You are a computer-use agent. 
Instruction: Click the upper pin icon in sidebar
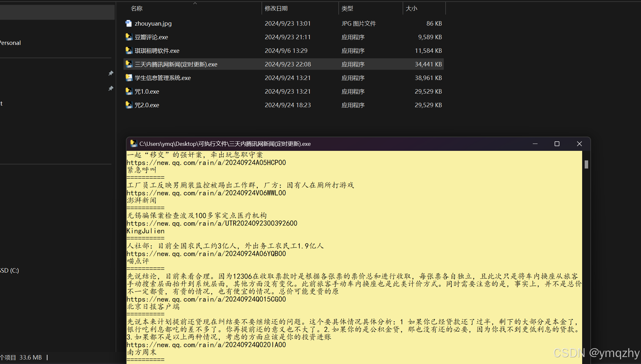point(111,73)
